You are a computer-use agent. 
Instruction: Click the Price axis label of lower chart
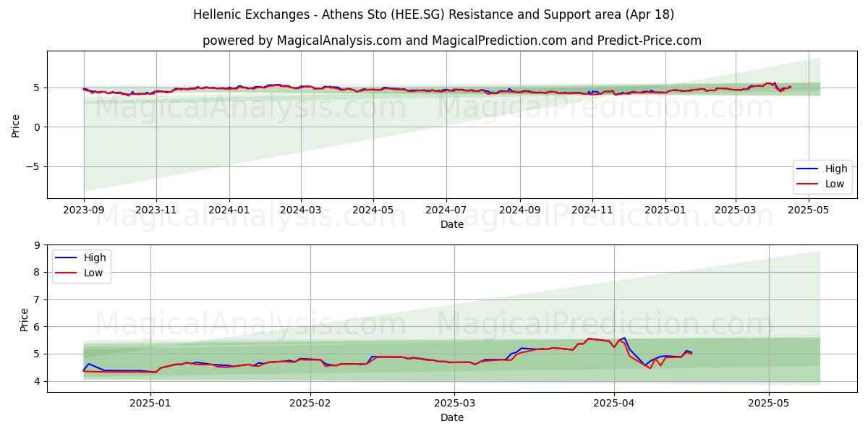(x=25, y=318)
